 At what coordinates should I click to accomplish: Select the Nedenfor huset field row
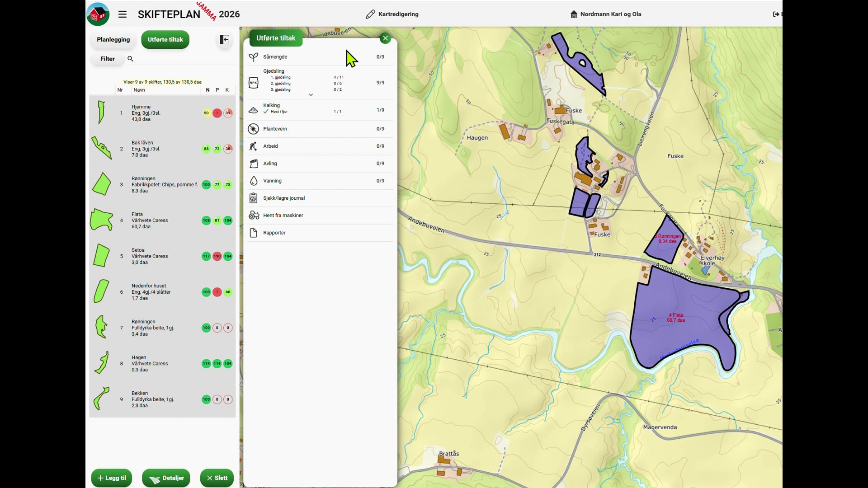162,292
